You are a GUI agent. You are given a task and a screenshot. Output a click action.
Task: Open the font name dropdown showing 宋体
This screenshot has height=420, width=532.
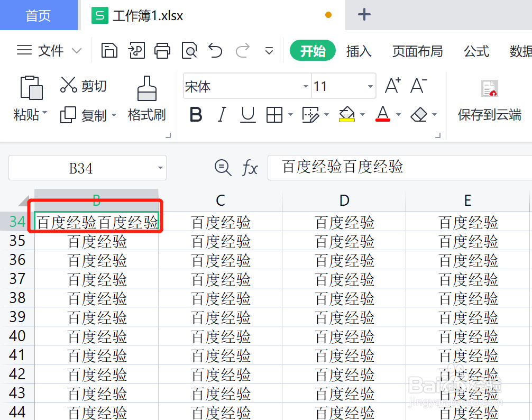(x=305, y=86)
